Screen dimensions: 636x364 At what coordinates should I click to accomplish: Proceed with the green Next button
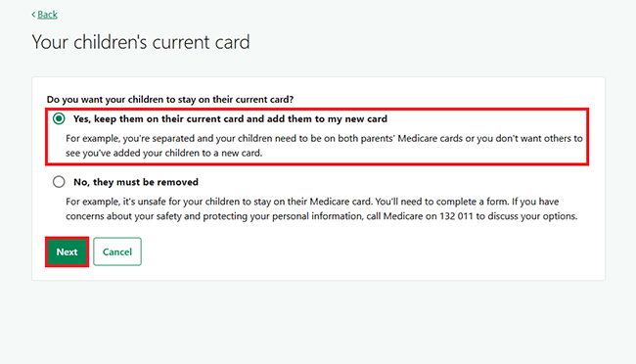point(67,252)
